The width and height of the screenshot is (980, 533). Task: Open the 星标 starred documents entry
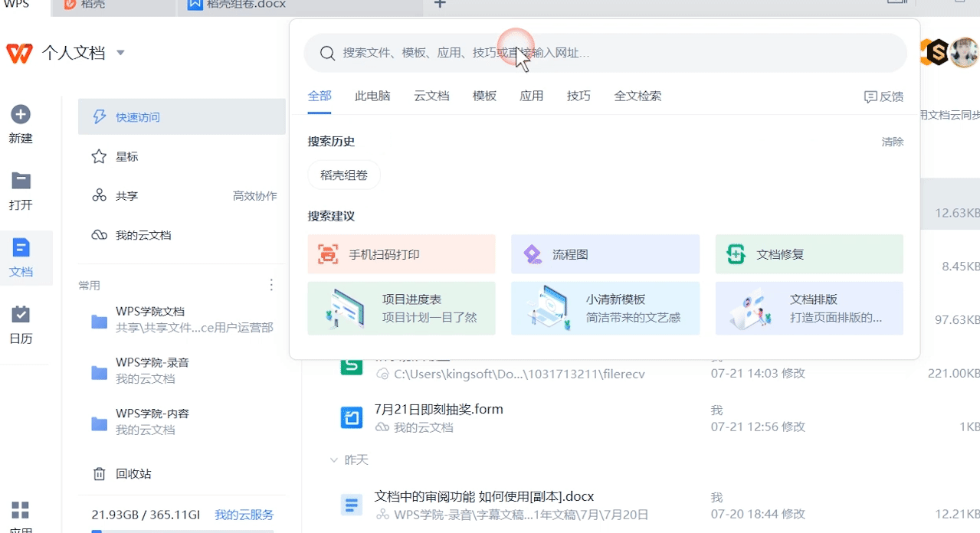pos(182,156)
